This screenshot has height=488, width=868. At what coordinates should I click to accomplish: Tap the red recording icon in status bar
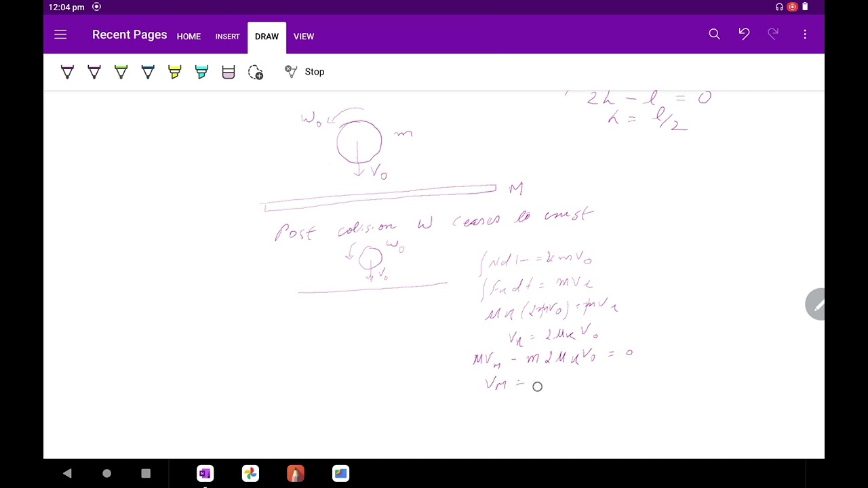pyautogui.click(x=792, y=7)
